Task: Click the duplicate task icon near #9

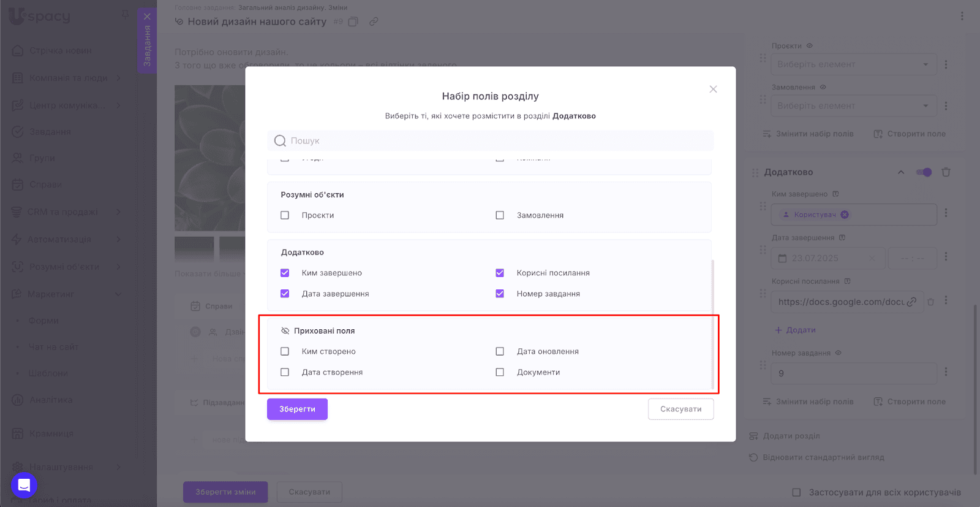Action: click(x=353, y=21)
